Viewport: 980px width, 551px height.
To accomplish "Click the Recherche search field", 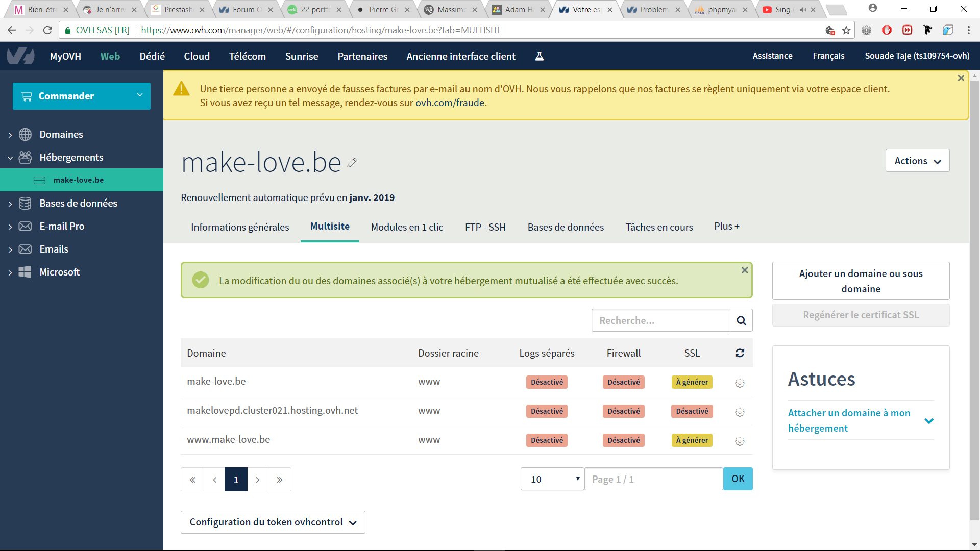I will click(660, 320).
